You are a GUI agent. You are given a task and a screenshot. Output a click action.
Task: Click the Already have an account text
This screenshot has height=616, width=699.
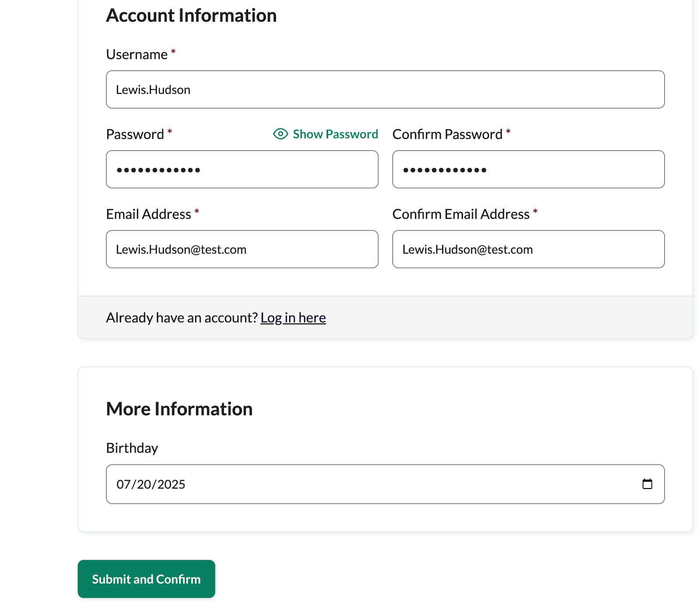point(181,318)
